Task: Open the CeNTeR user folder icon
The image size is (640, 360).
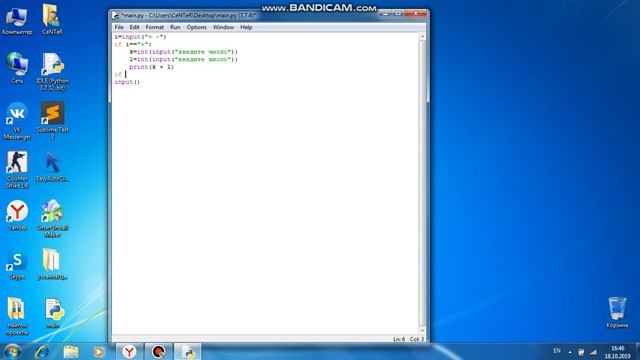Action: [x=52, y=20]
